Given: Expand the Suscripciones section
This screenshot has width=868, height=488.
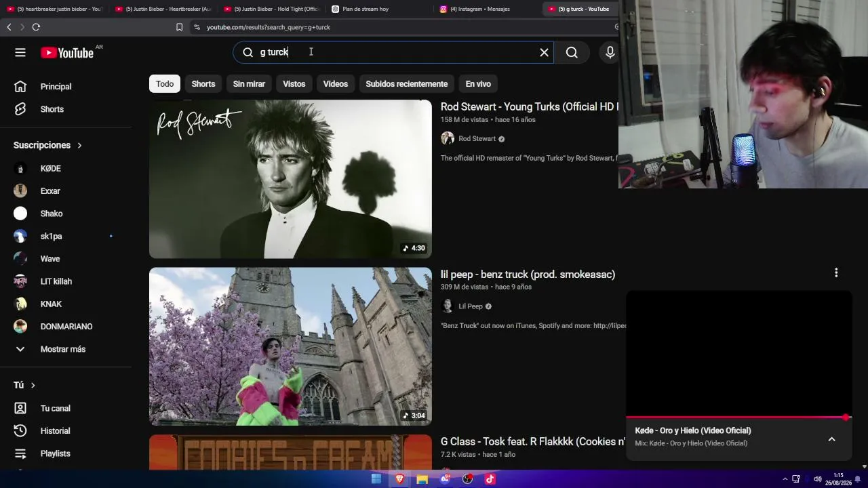Looking at the screenshot, I should 47,145.
